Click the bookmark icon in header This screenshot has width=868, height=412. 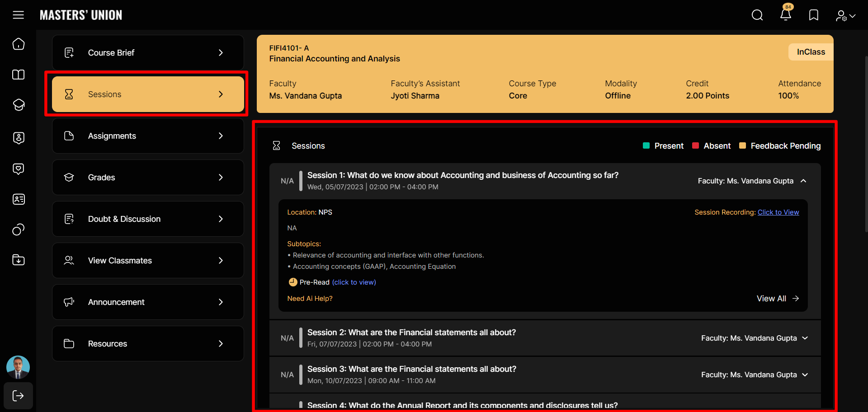click(x=814, y=15)
